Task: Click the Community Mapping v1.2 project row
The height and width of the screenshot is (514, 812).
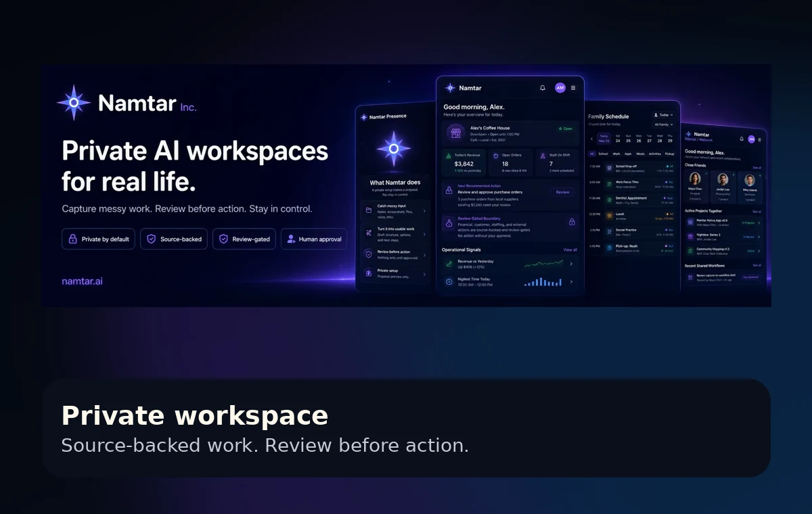Action: coord(724,251)
